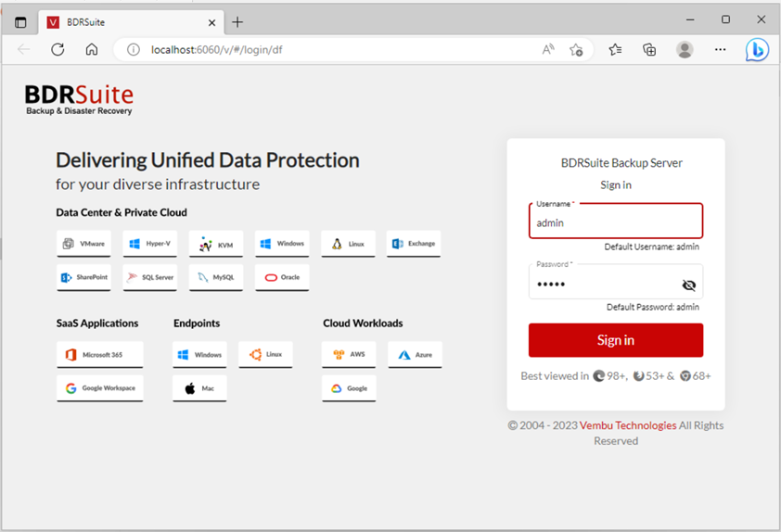Viewport: 781px width, 532px height.
Task: Click the Google Workspace tile
Action: point(99,388)
